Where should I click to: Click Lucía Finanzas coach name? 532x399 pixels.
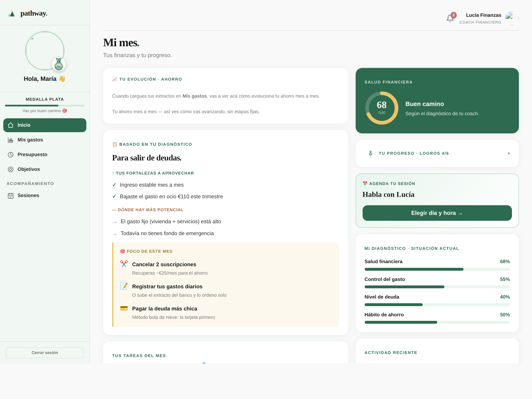click(x=484, y=15)
